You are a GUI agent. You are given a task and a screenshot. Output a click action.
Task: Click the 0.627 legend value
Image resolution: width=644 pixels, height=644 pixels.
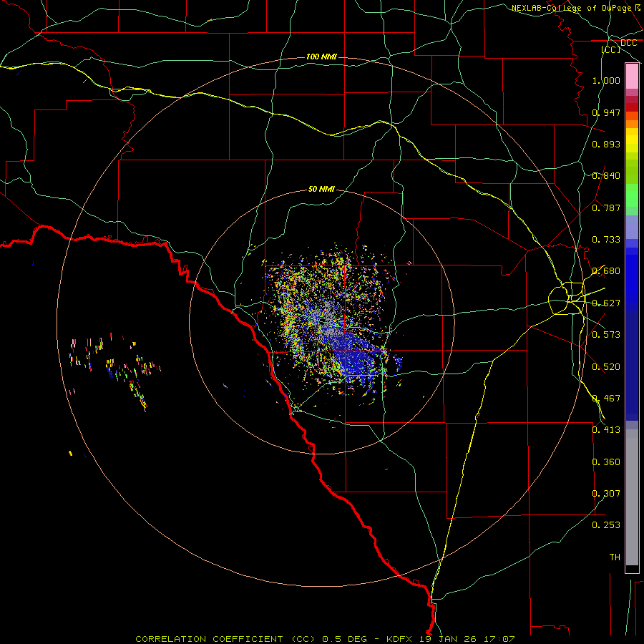[x=606, y=303]
